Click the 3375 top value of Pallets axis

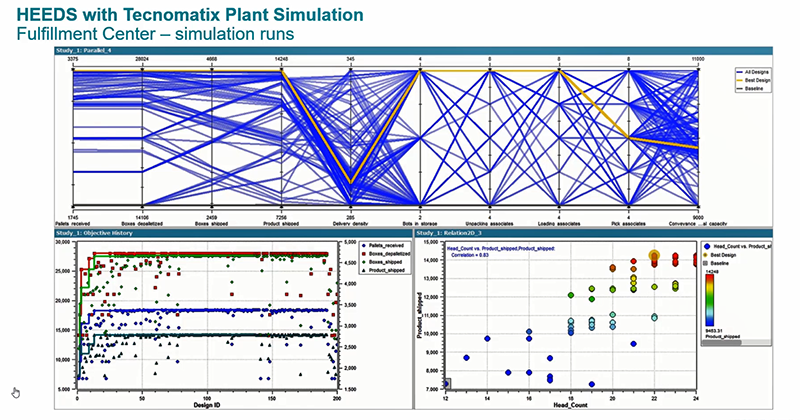coord(72,59)
